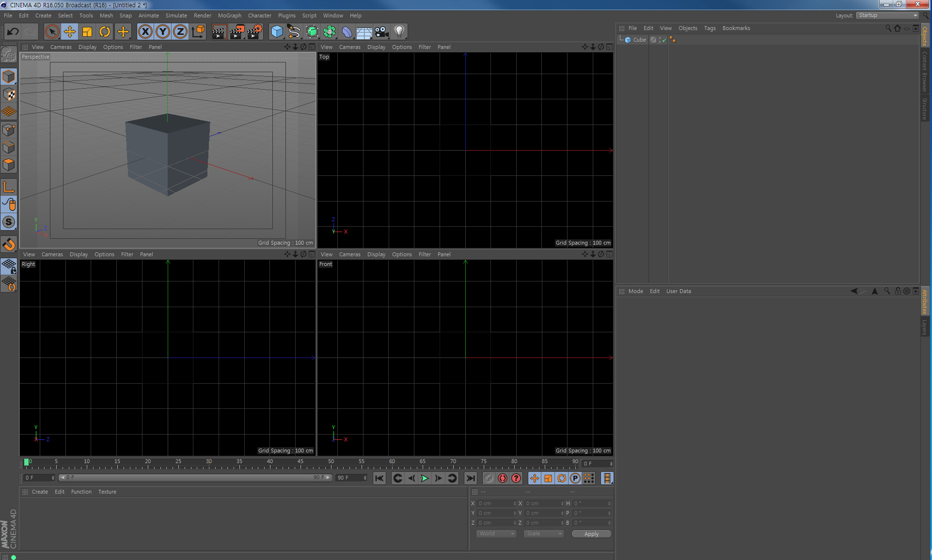Play animation forwards

425,479
